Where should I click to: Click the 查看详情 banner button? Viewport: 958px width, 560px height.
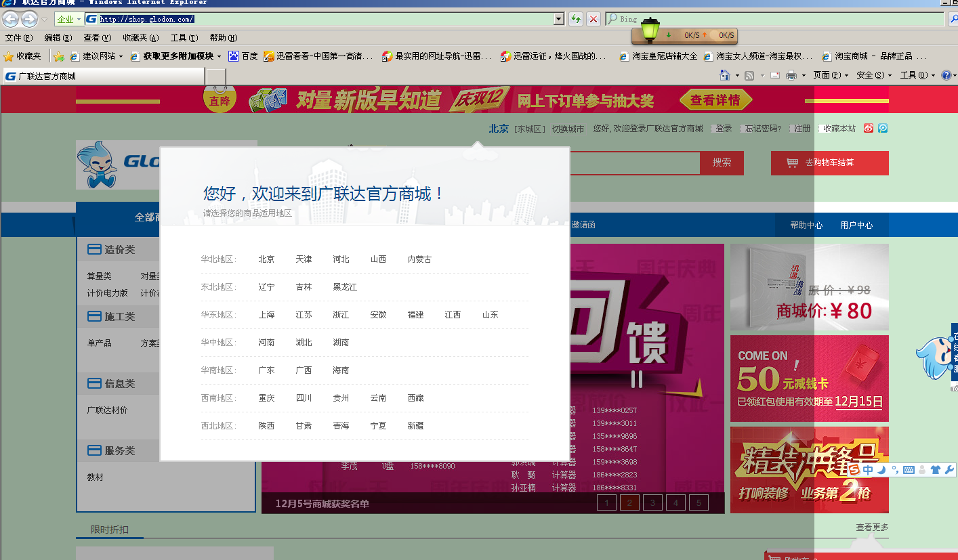[x=715, y=100]
